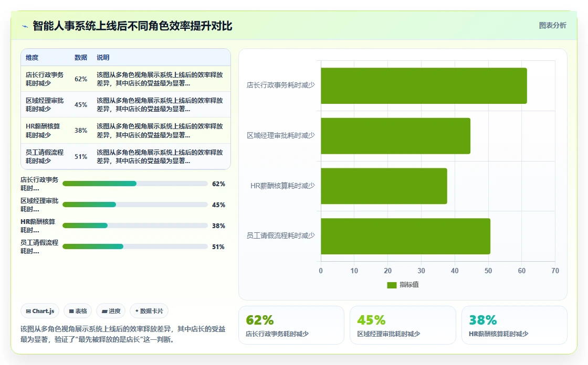Viewport: 588px width, 365px height.
Task: Click the 62% value in the table
Action: [x=81, y=79]
